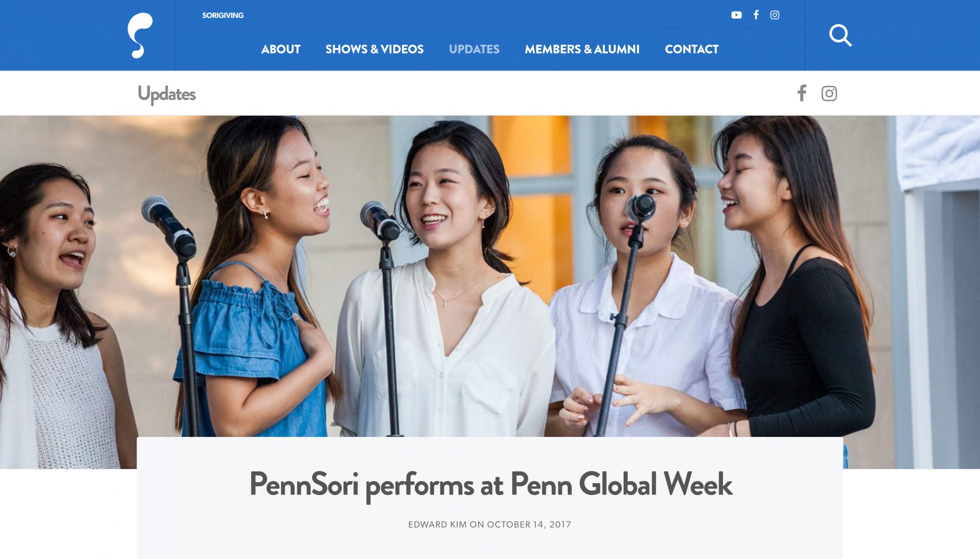Click Facebook icon in Updates bar
Viewport: 980px width, 559px height.
tap(802, 93)
